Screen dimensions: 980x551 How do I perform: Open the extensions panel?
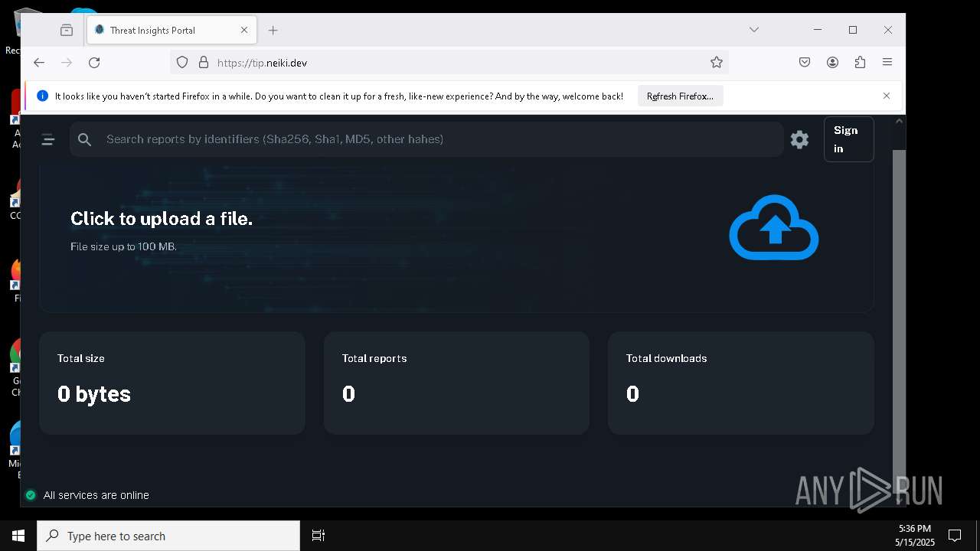click(860, 63)
